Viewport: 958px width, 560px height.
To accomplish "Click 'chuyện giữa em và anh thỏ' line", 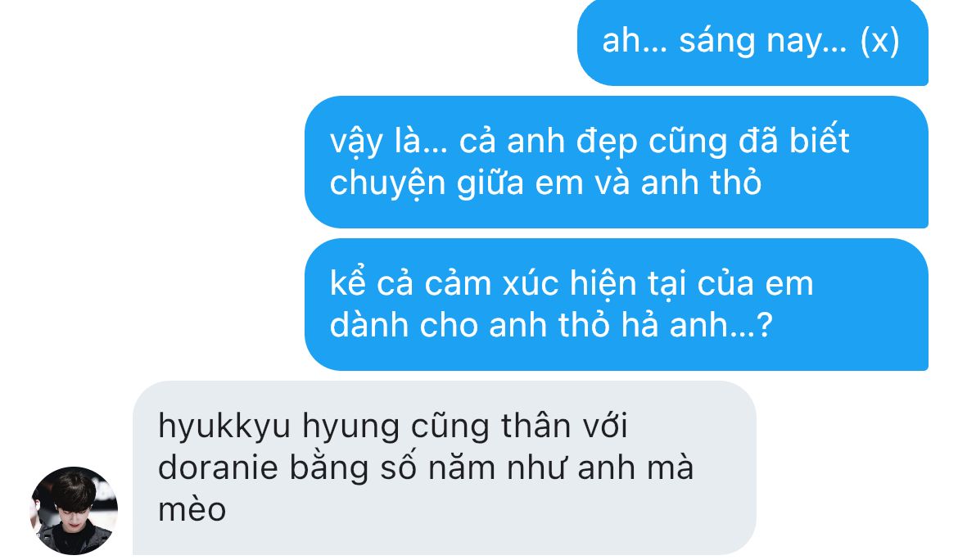I will pos(545,183).
